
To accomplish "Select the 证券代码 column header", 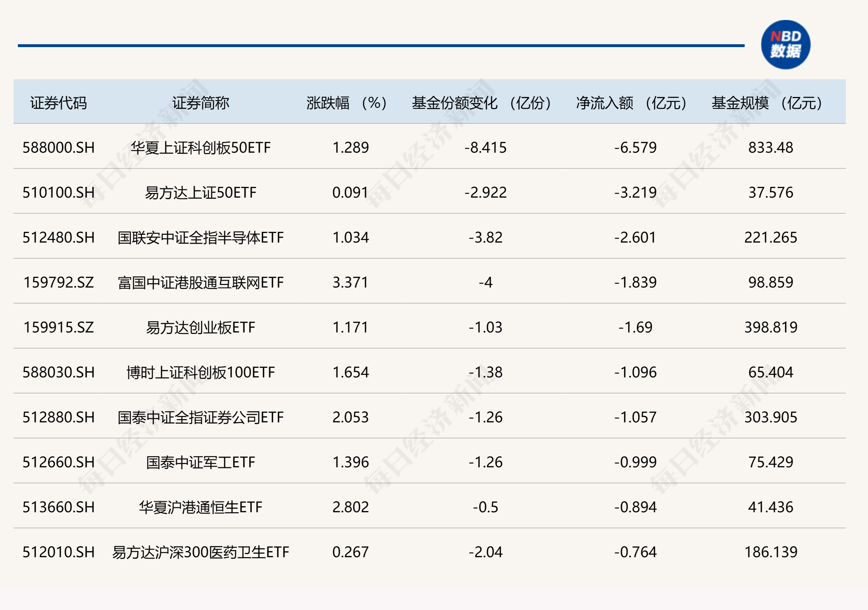I will click(x=59, y=103).
